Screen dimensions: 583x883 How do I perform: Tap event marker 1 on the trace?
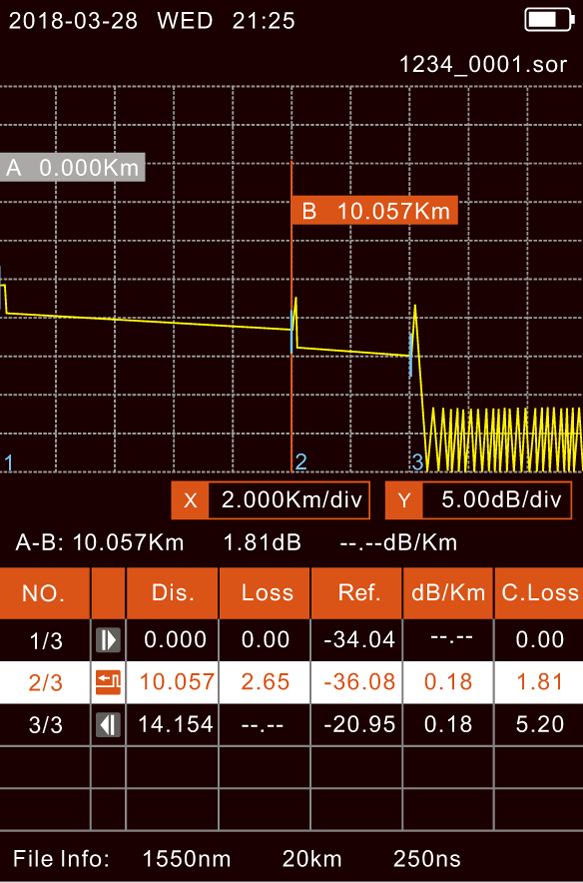(x=8, y=462)
